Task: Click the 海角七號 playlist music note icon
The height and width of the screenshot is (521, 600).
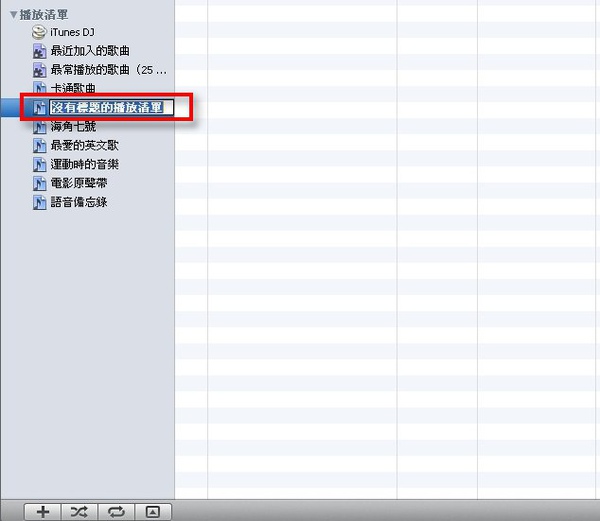Action: click(x=39, y=127)
